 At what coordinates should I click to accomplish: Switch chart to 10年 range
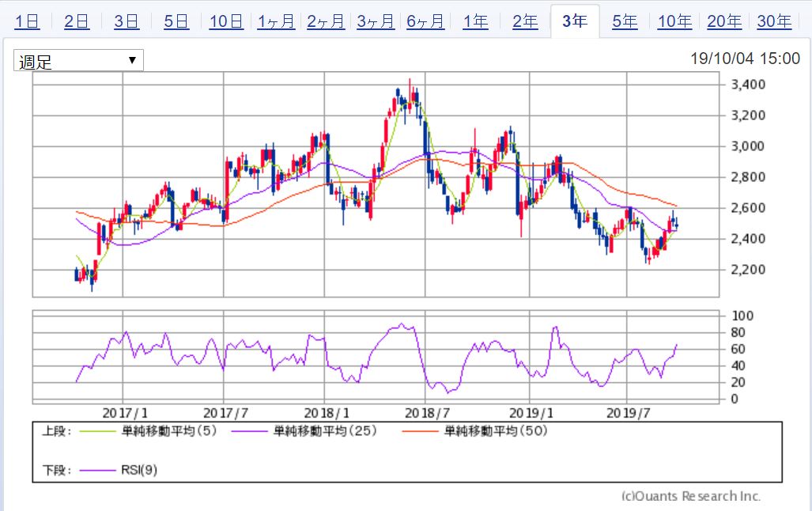pyautogui.click(x=674, y=22)
